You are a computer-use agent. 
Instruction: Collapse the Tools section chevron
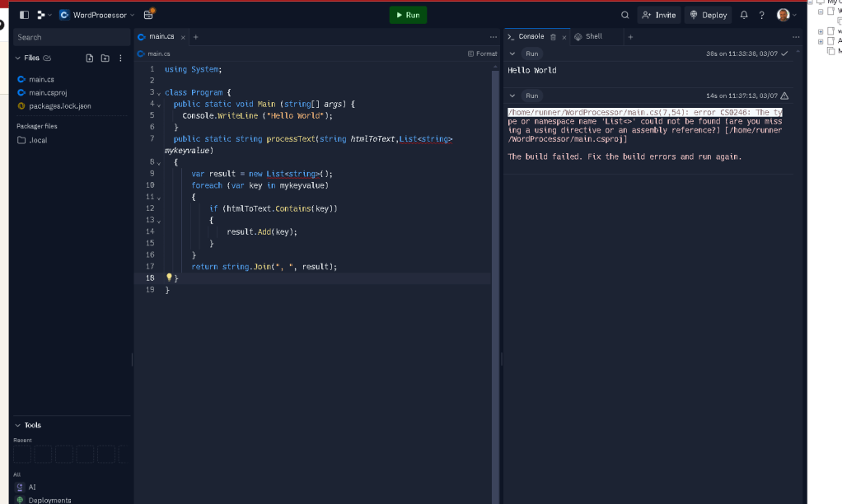18,425
